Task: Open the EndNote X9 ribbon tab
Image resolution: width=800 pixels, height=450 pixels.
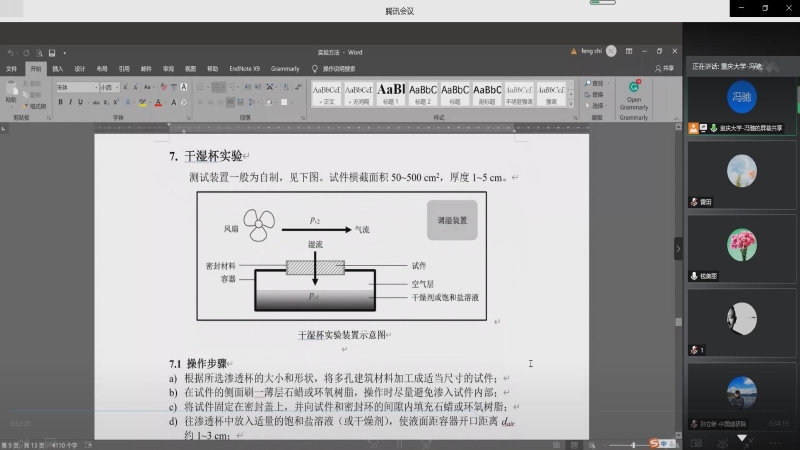Action: point(244,69)
